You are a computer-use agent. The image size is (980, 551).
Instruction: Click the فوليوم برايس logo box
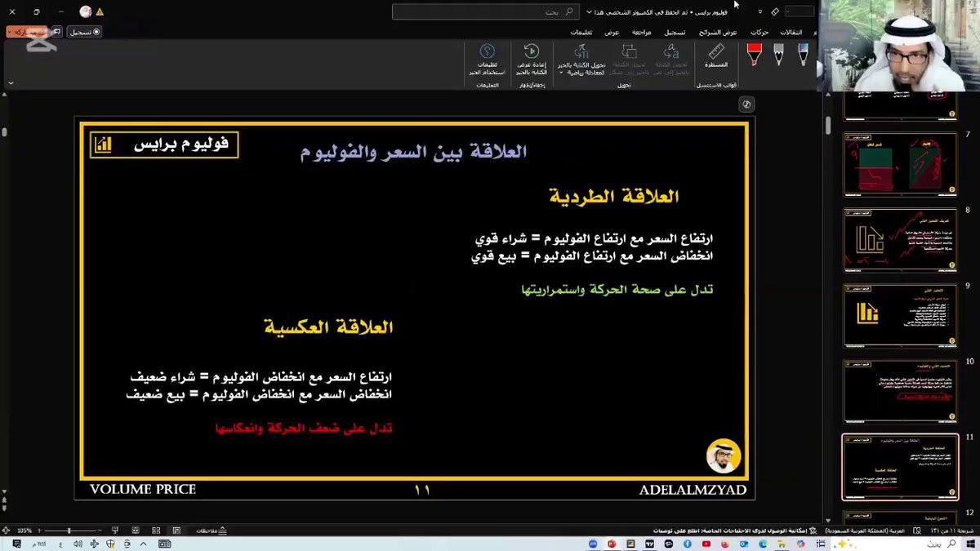[164, 144]
